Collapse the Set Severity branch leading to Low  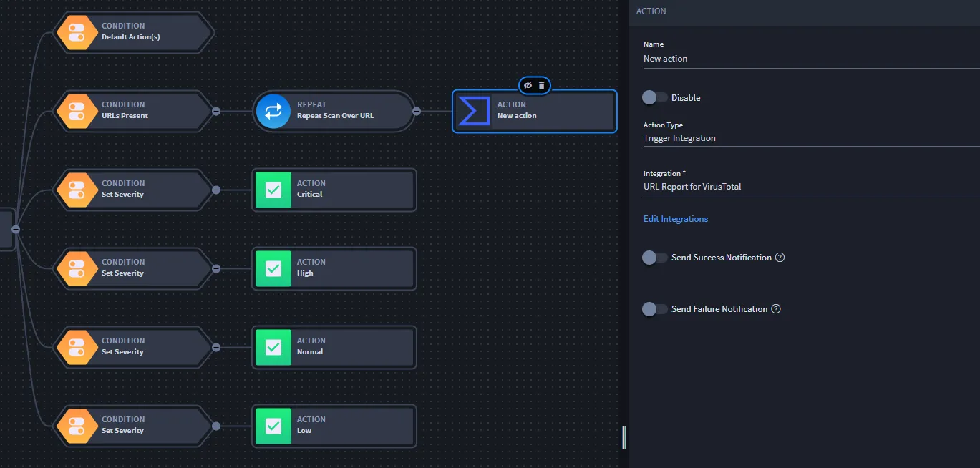216,426
